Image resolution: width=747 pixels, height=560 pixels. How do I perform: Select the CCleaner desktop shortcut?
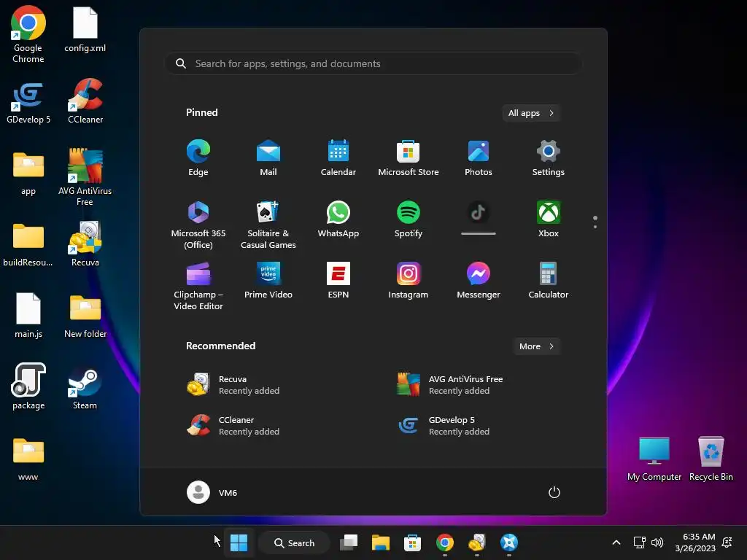coord(85,101)
